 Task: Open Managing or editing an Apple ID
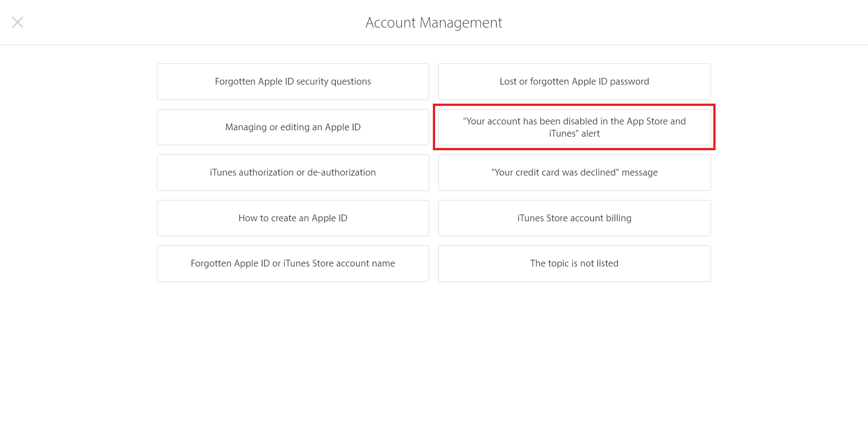293,127
